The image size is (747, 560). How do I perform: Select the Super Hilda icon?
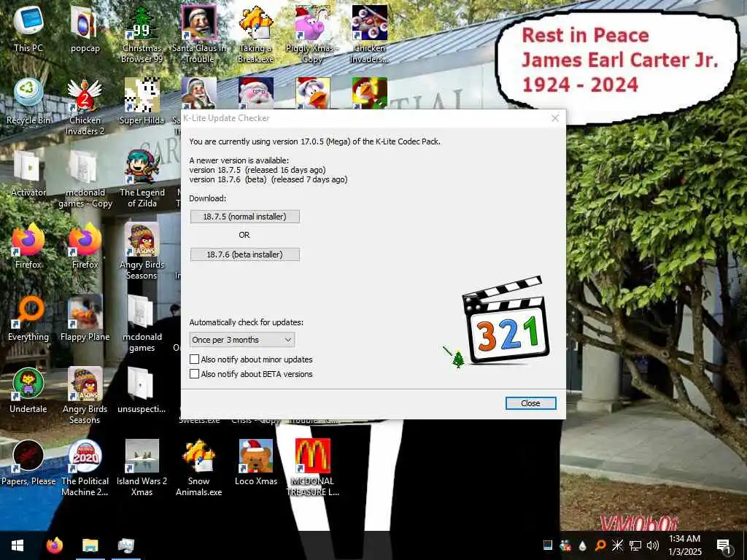(x=142, y=101)
